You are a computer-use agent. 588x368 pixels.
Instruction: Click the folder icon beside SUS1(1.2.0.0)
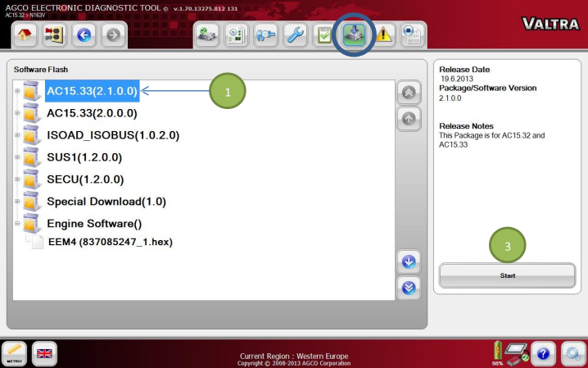coord(31,157)
